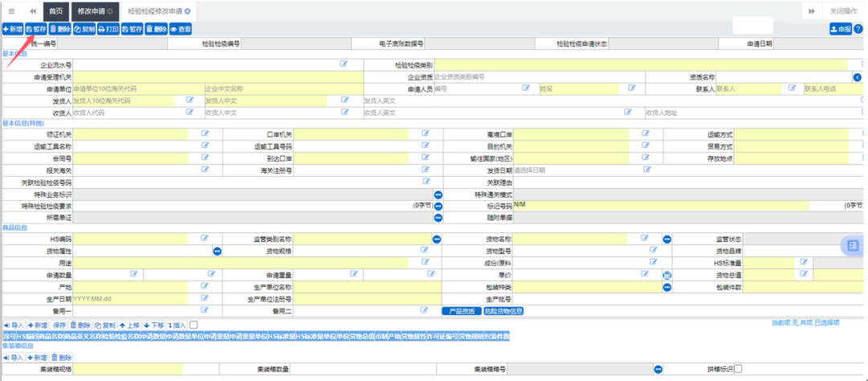868x381 pixels.
Task: Click the edit icon for 输往国家(地区)
Action: 646,158
